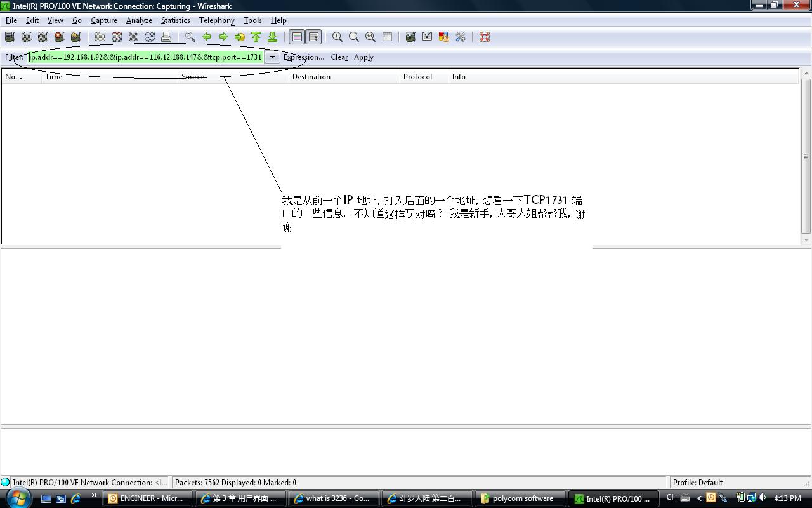Go back to previous packet arrow
The image size is (812, 508).
coord(207,37)
